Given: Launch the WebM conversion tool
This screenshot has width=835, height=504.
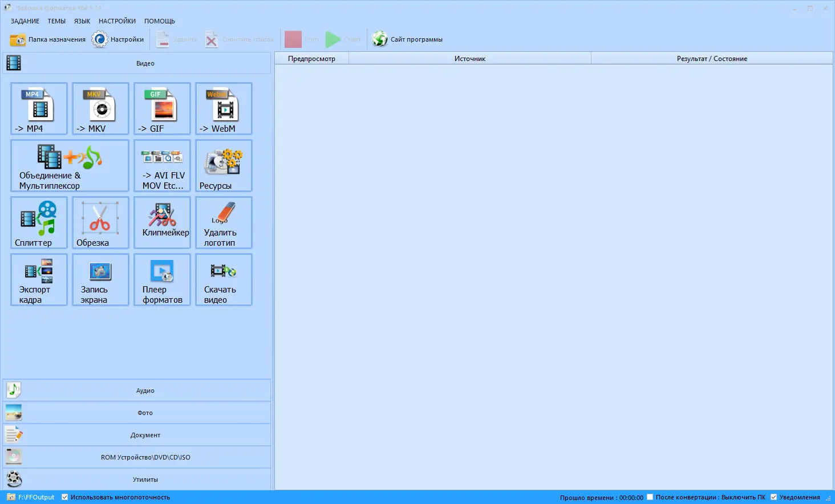Looking at the screenshot, I should [x=223, y=108].
